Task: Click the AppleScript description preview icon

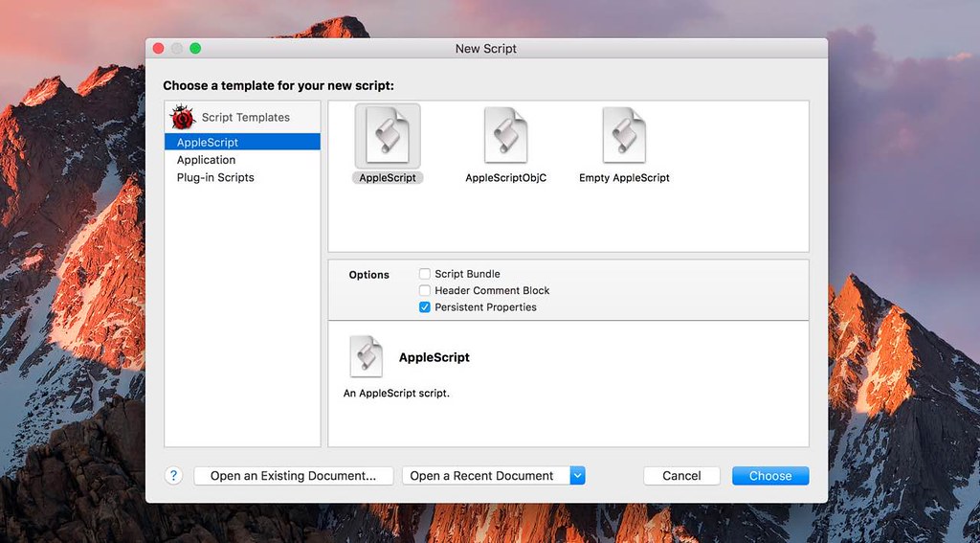Action: pos(367,356)
